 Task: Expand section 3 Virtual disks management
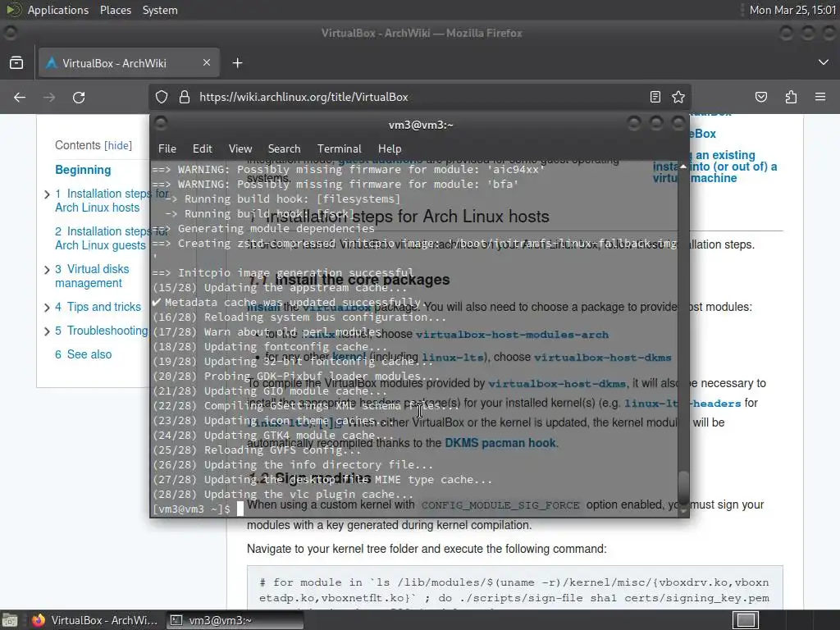pyautogui.click(x=47, y=269)
